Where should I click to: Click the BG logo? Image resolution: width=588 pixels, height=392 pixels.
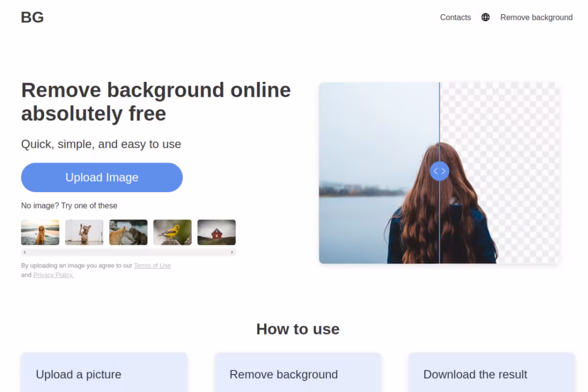pos(32,17)
